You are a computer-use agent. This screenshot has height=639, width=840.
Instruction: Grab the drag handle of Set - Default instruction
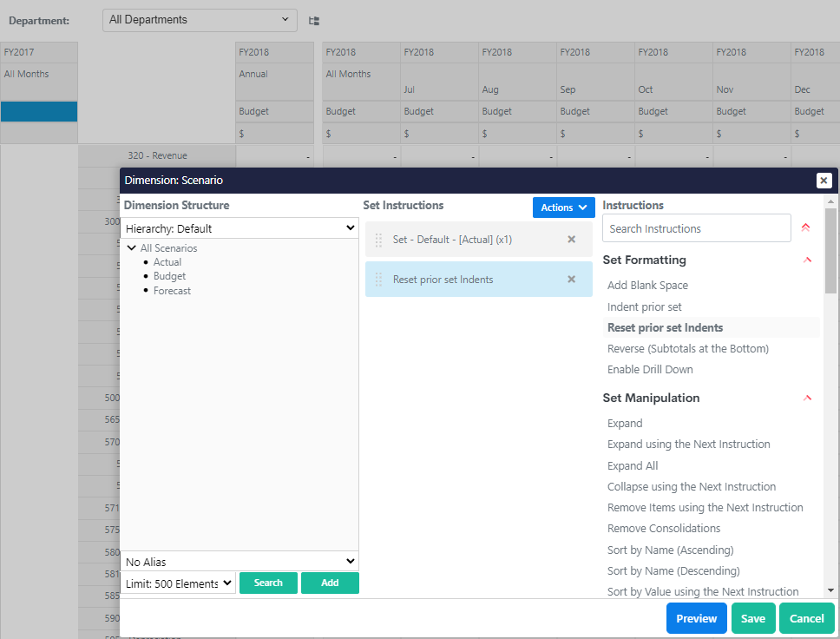point(378,240)
